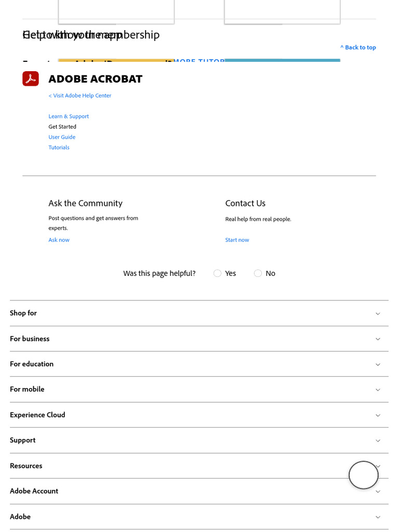Select the No radio button

click(x=258, y=273)
